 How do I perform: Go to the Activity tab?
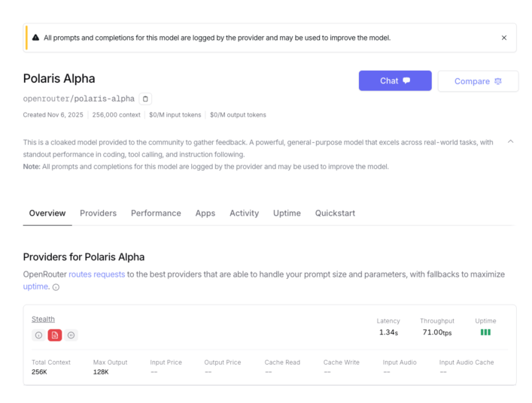tap(244, 214)
